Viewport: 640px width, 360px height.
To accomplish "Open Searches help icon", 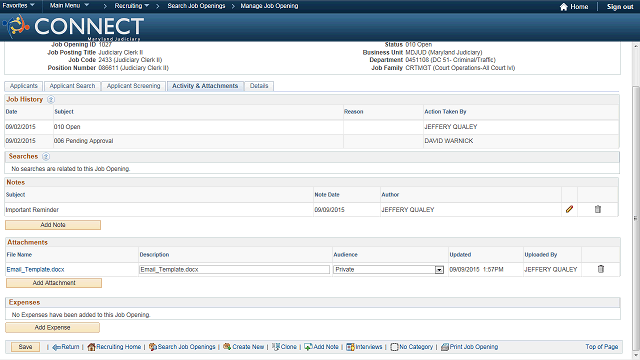I will coord(46,156).
